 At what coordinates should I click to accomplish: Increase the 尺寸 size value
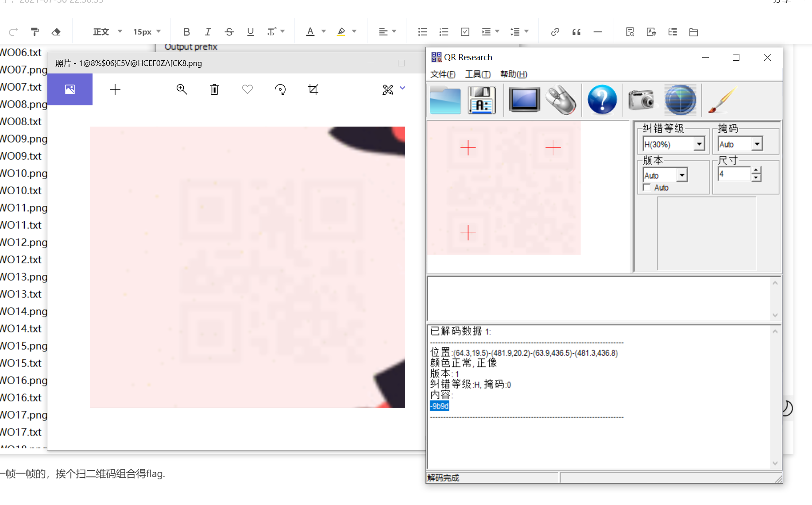tap(756, 170)
